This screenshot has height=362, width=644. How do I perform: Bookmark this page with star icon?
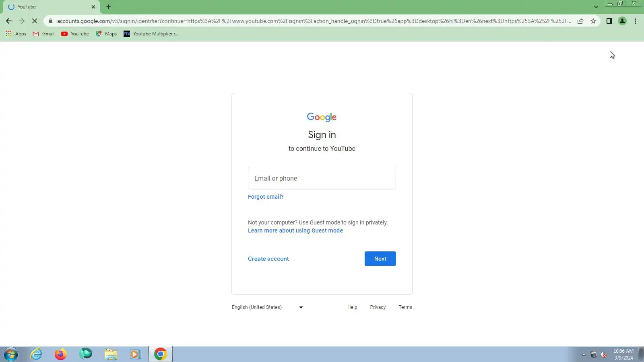[x=593, y=21]
